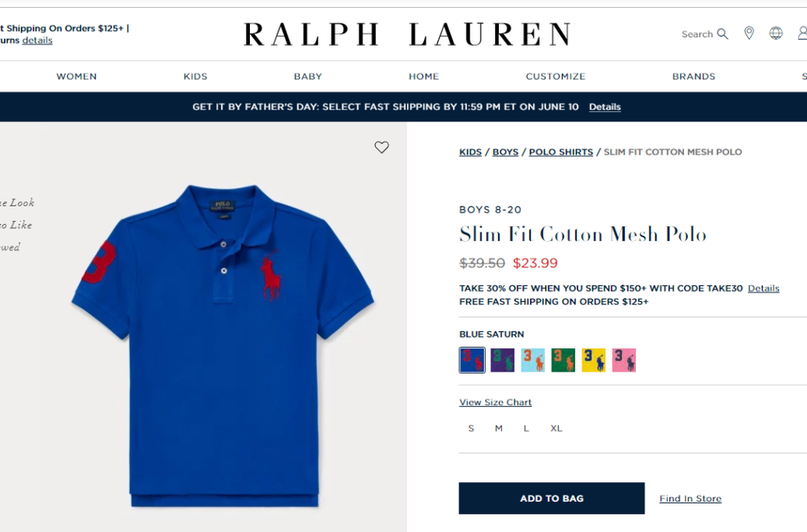Click the search magnifier icon
807x532 pixels.
[x=723, y=34]
